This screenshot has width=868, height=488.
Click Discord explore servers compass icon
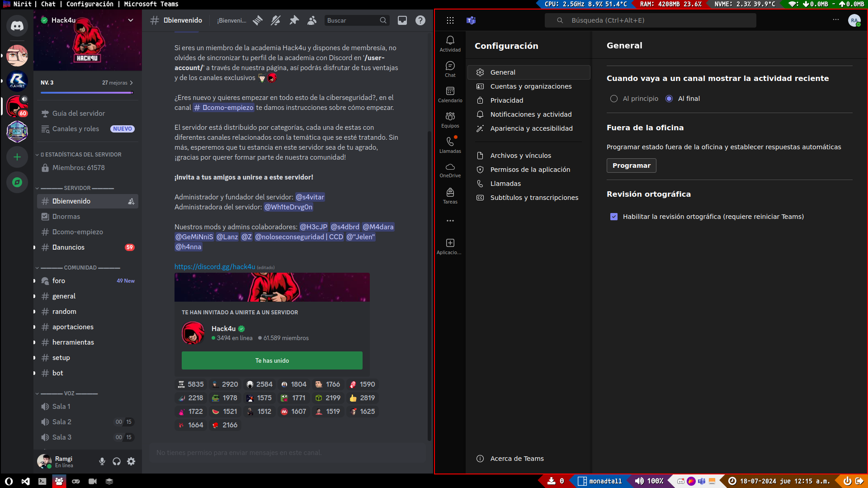click(x=17, y=182)
